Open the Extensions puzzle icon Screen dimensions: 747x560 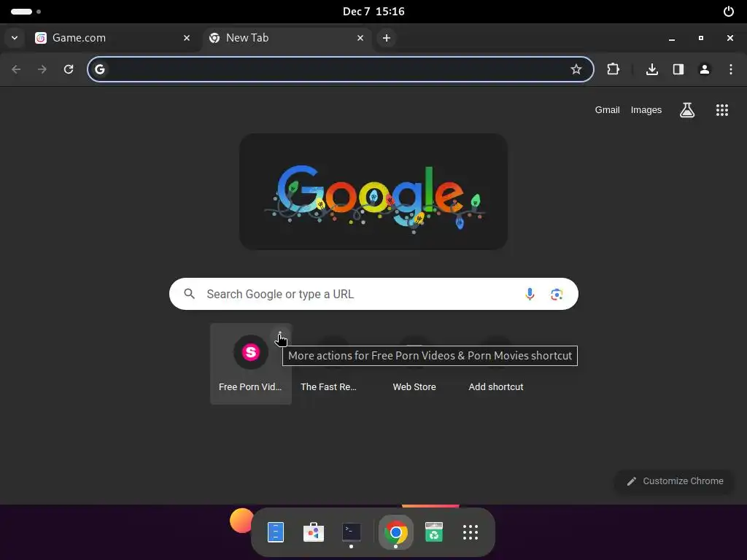[x=613, y=69]
